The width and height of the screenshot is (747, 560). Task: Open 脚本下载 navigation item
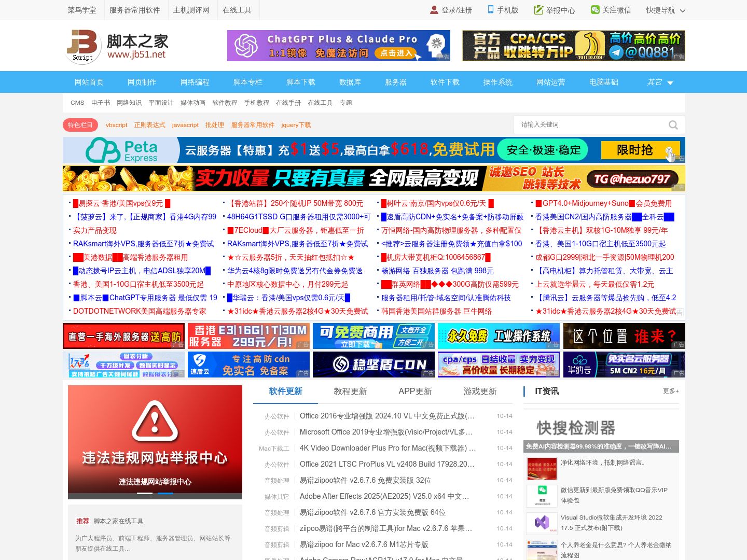(x=300, y=82)
